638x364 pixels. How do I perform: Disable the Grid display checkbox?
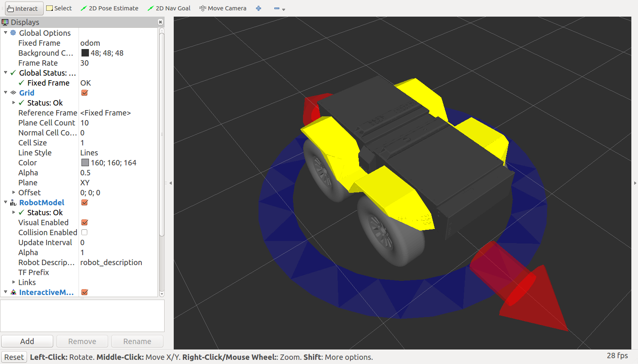[84, 93]
